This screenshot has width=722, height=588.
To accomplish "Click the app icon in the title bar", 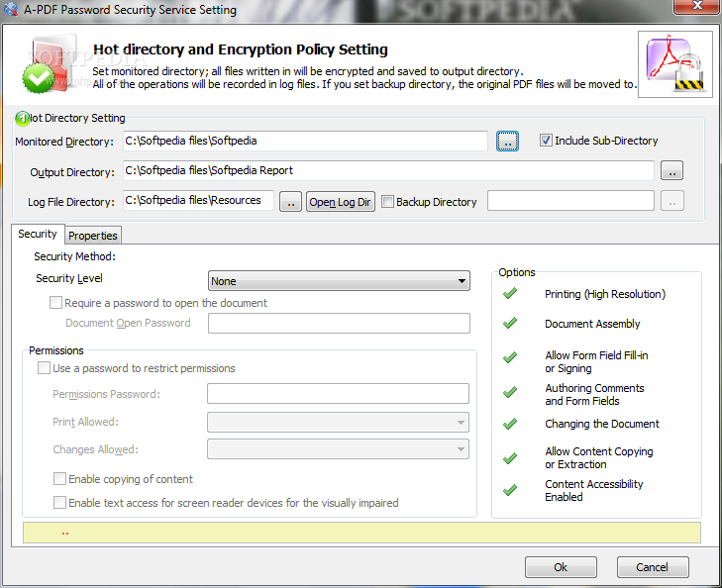I will click(10, 9).
